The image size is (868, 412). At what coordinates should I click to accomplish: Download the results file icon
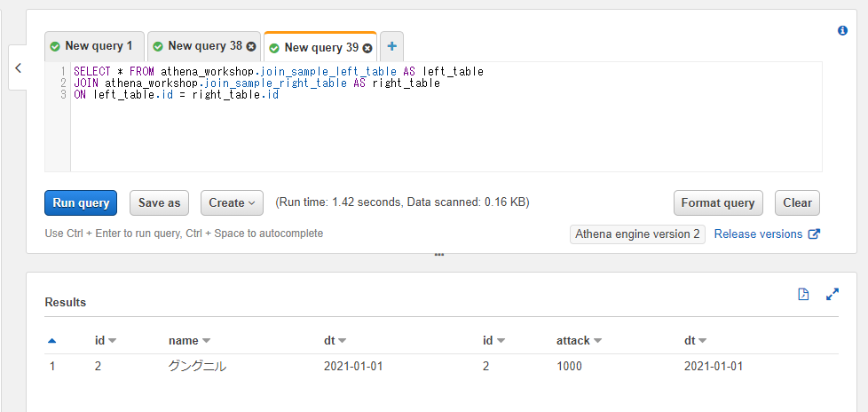coord(803,294)
